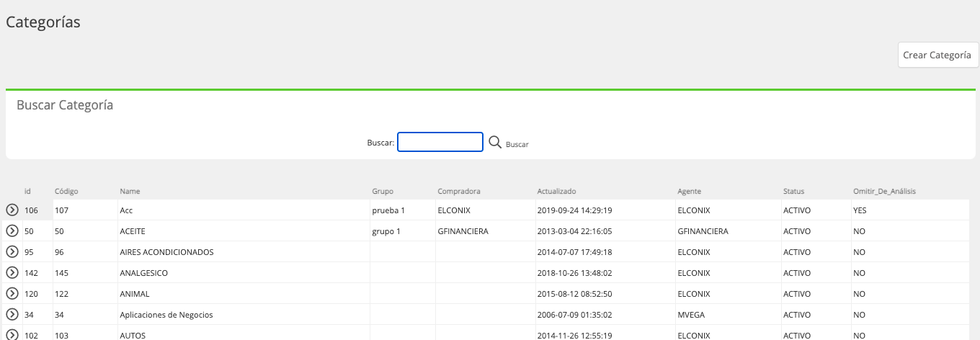Select the Acc name cell

point(244,210)
